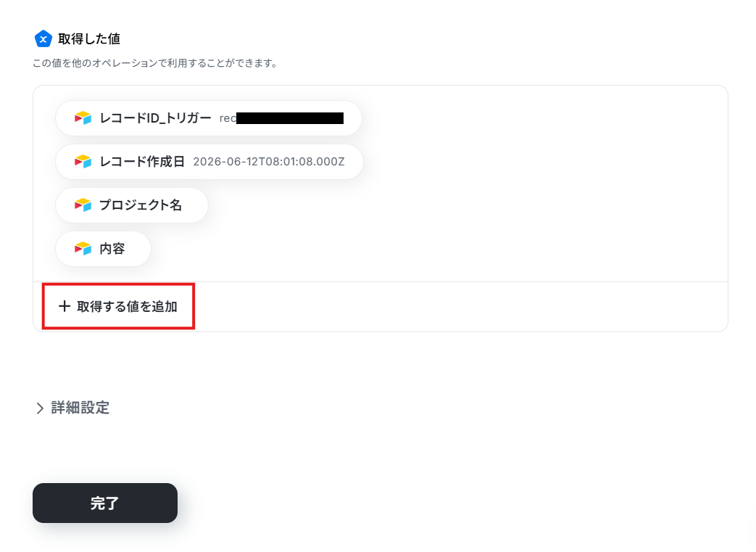Click the blacked-out record ID value
The image size is (756, 552).
[290, 118]
